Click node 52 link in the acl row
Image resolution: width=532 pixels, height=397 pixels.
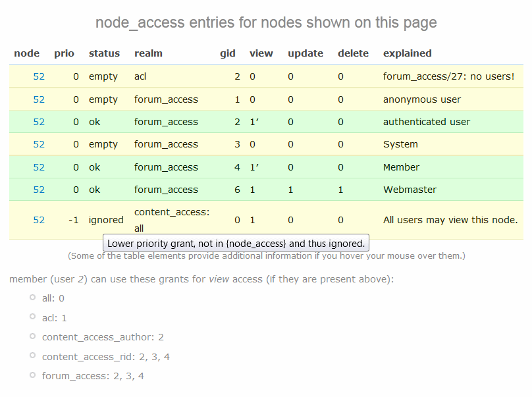[x=39, y=76]
